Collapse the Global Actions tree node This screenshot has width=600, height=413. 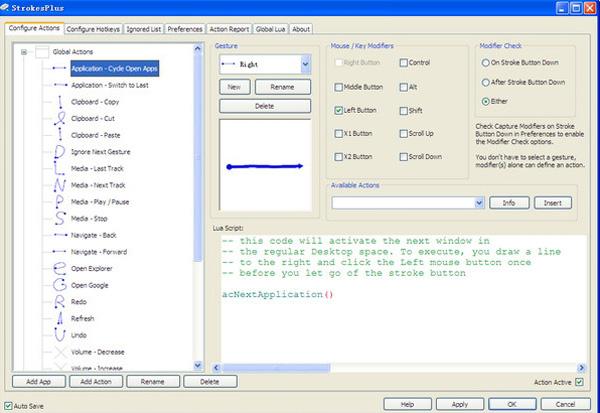click(24, 52)
